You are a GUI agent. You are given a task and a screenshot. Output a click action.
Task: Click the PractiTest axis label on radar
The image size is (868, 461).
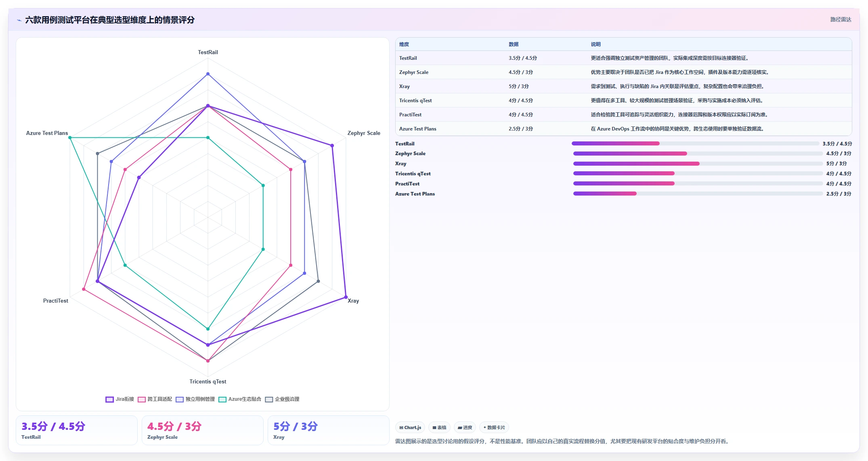(x=56, y=301)
